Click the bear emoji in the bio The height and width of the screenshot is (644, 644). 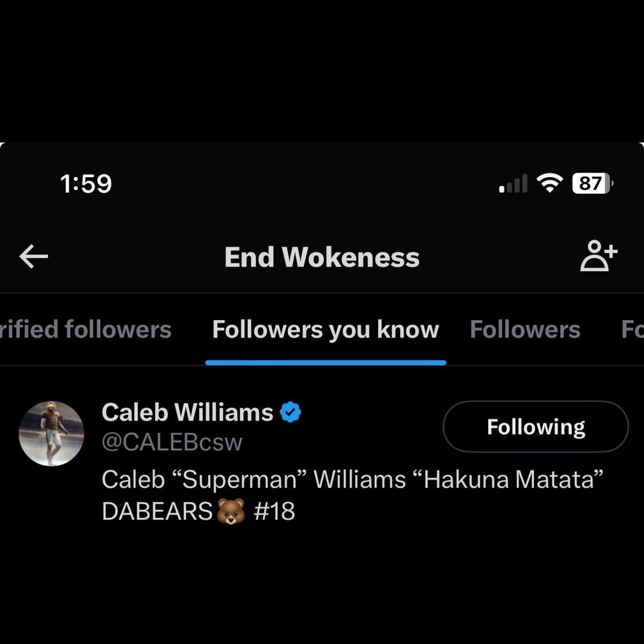(x=231, y=512)
